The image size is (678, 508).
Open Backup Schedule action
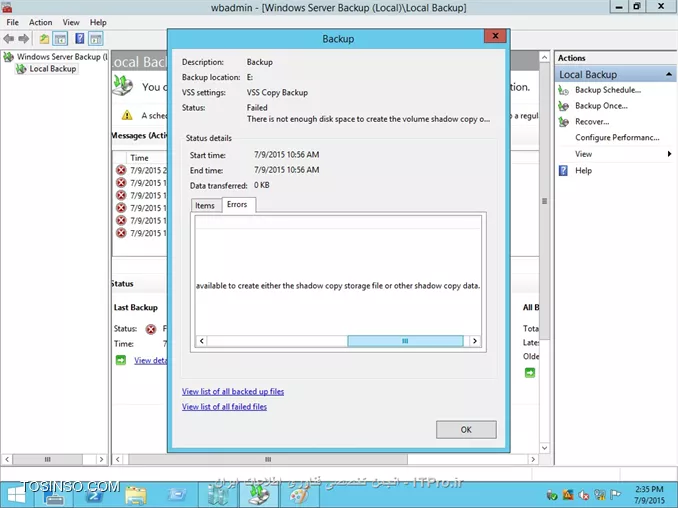(608, 90)
